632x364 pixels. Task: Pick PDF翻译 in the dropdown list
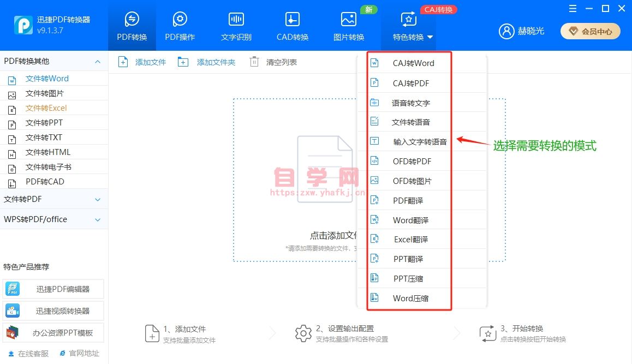coord(408,201)
